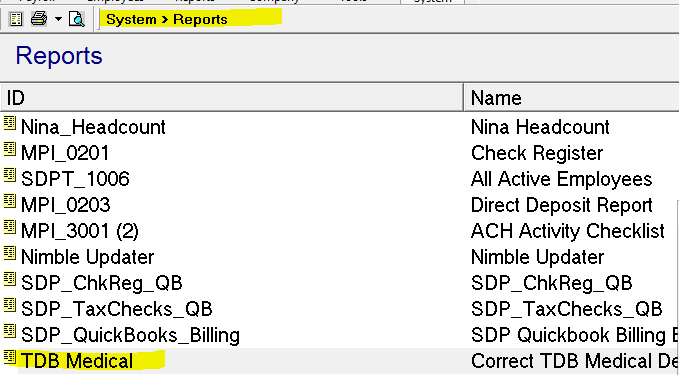Click the Direct Deposit Report name cell
This screenshot has height=375, width=679.
pos(562,205)
